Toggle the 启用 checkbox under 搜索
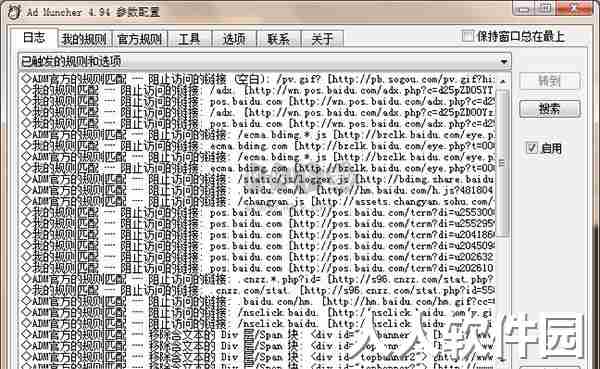The height and width of the screenshot is (369, 600). 532,148
